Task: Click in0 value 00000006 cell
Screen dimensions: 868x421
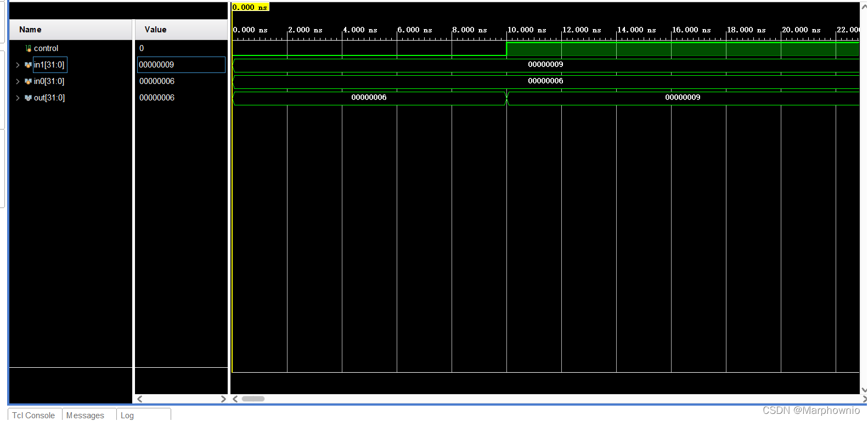Action: click(x=157, y=81)
